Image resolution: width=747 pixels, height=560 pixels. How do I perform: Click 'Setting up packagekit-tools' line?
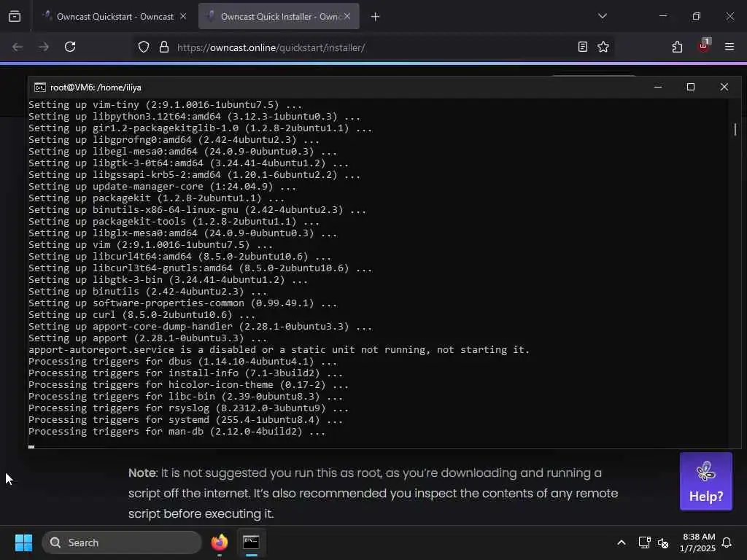point(174,222)
